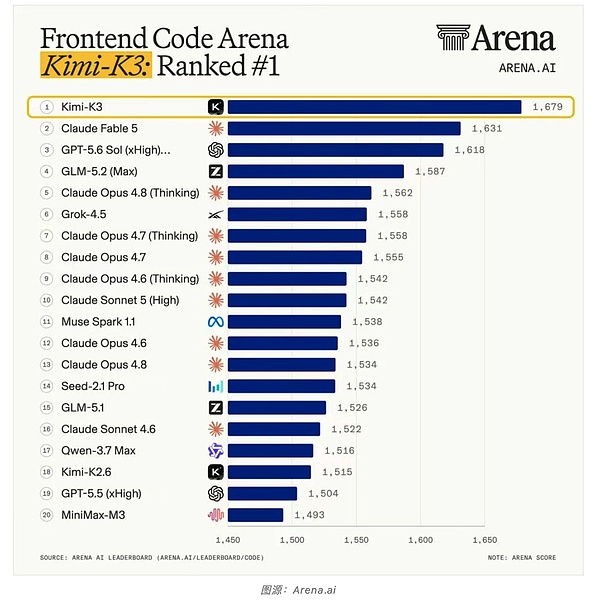This screenshot has width=600, height=601.
Task: Click the ARENA.AI text under the logo
Action: [527, 68]
